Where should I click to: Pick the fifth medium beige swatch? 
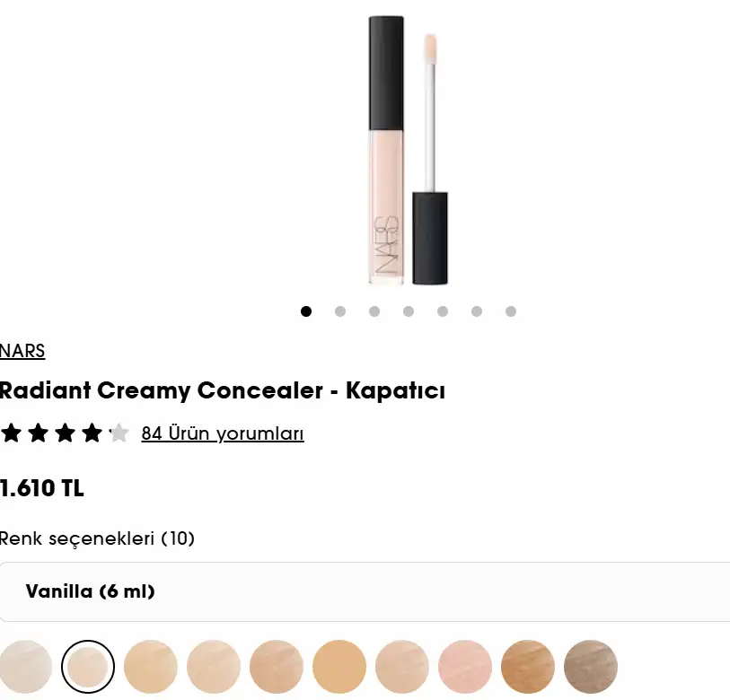click(x=276, y=667)
